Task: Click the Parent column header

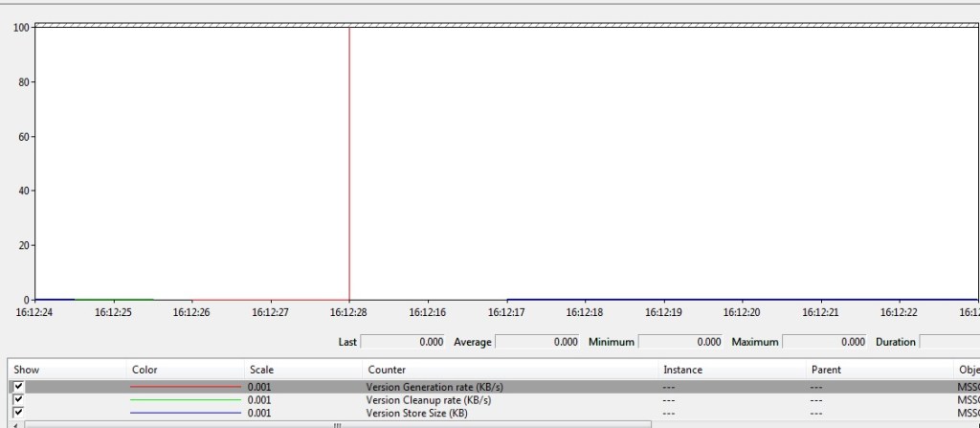Action: pos(825,370)
